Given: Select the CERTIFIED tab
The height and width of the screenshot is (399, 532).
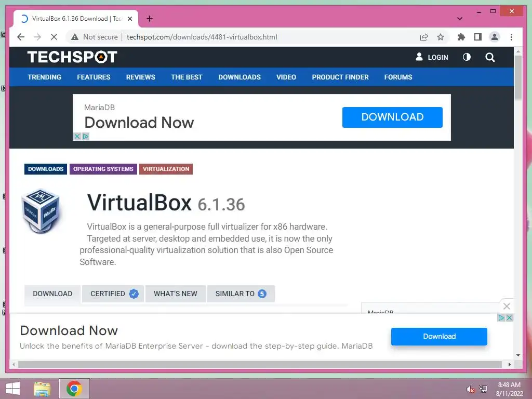Looking at the screenshot, I should pos(113,294).
